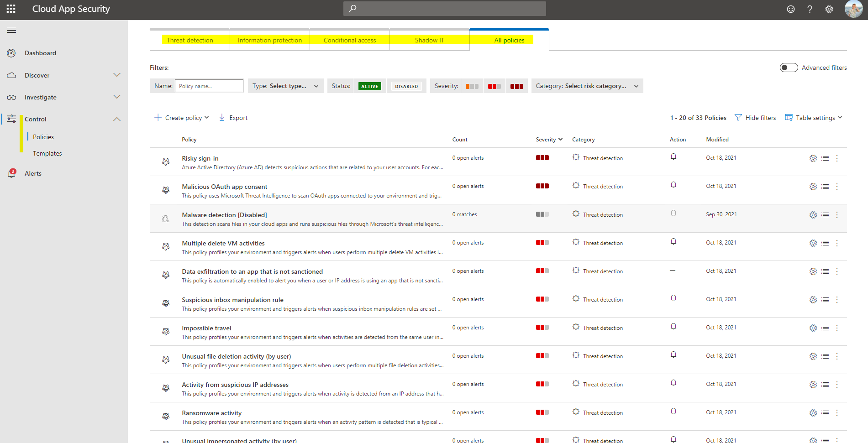The image size is (868, 443).
Task: Click the Discover cloud icon
Action: coord(11,75)
